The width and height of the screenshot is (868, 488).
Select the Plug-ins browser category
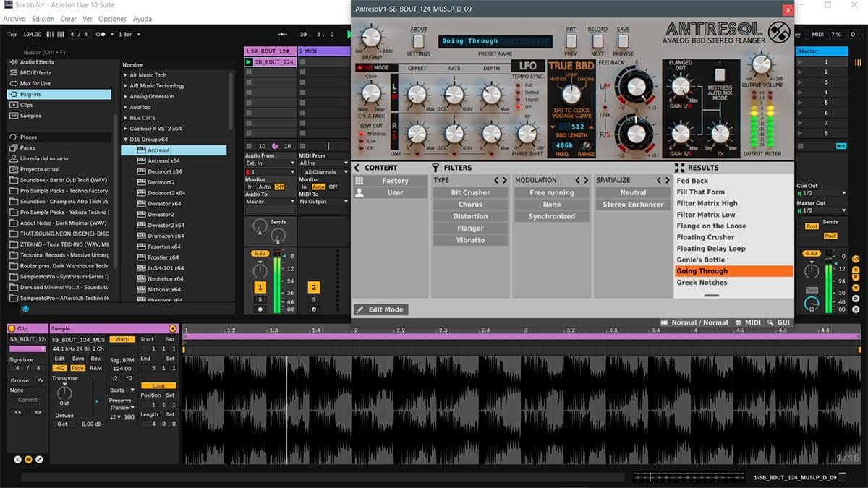coord(59,94)
